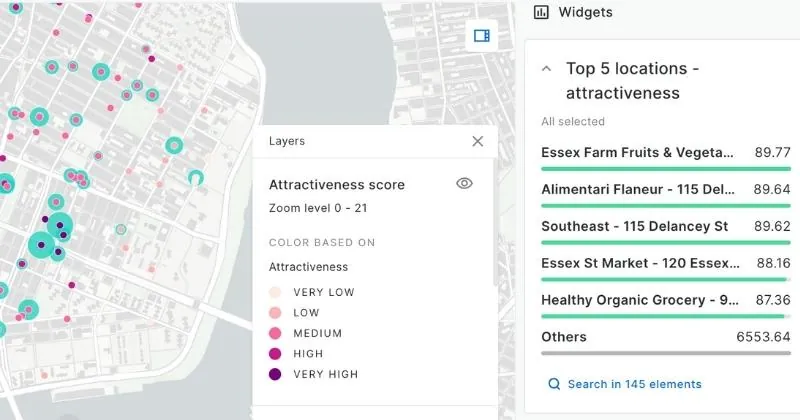Screen dimensions: 800x420
Task: Toggle the side panel layout icon
Action: pos(482,36)
